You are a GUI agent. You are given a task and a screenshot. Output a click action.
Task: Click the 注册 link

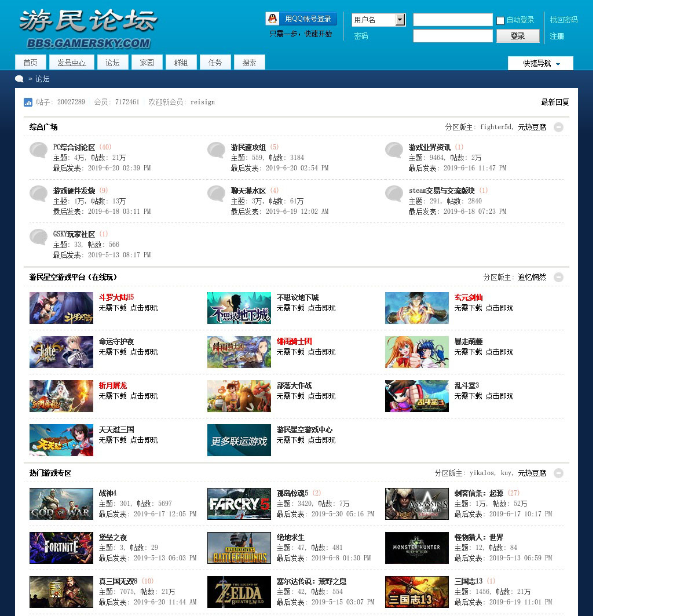pos(557,36)
